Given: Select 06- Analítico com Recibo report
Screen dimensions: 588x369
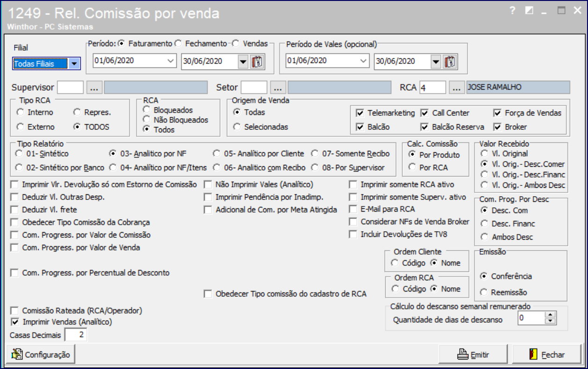Looking at the screenshot, I should [216, 167].
